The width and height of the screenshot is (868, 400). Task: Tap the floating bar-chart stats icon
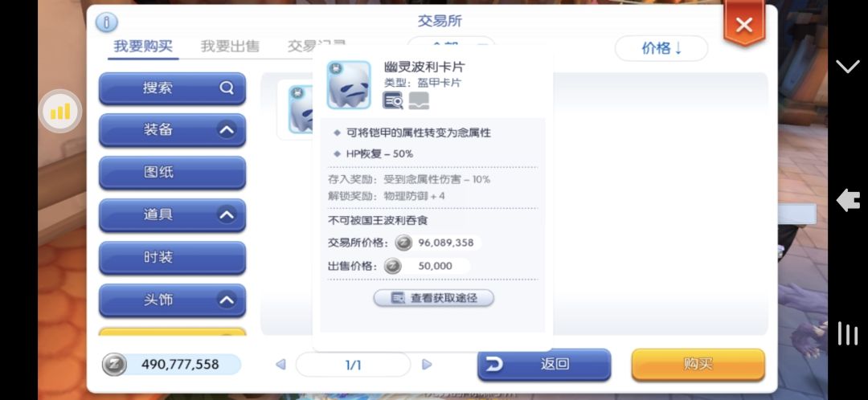tap(60, 111)
